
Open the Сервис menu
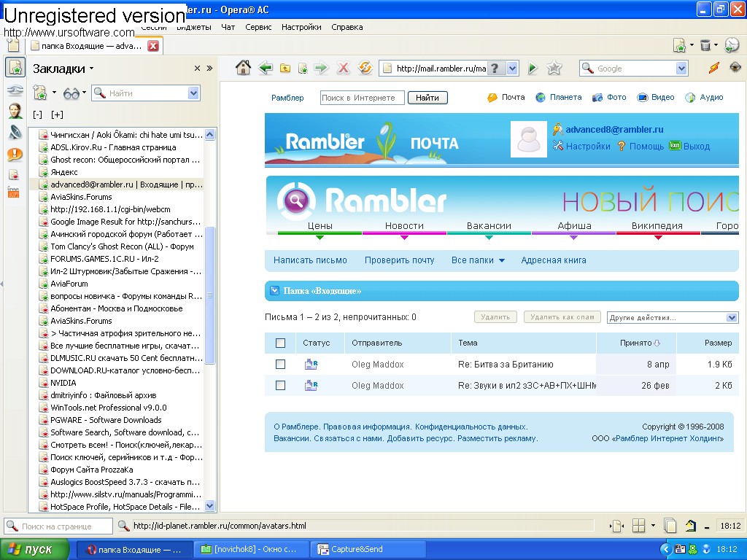[258, 27]
